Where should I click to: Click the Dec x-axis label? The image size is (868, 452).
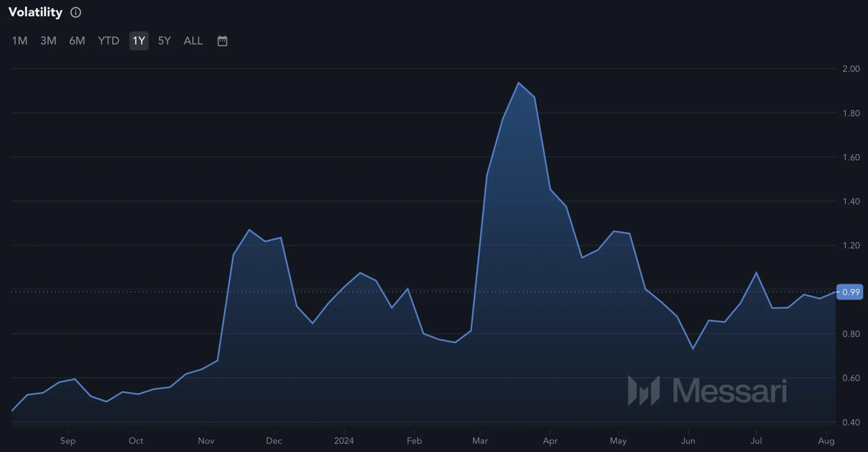pos(274,441)
